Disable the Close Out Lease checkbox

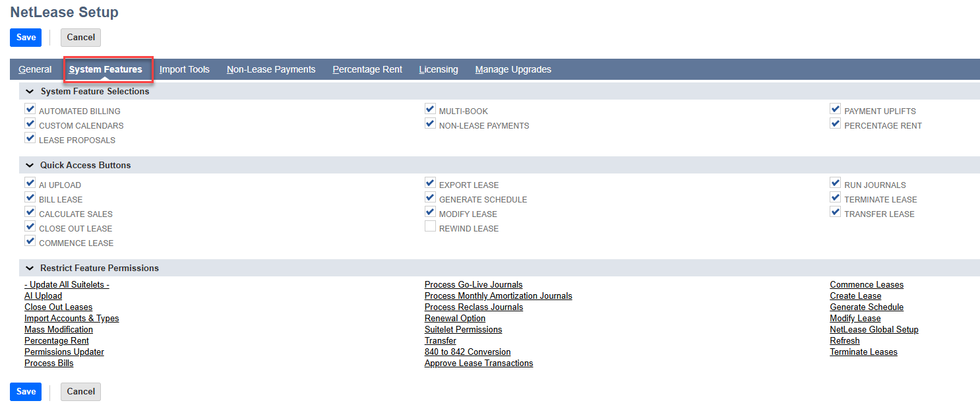click(x=30, y=227)
